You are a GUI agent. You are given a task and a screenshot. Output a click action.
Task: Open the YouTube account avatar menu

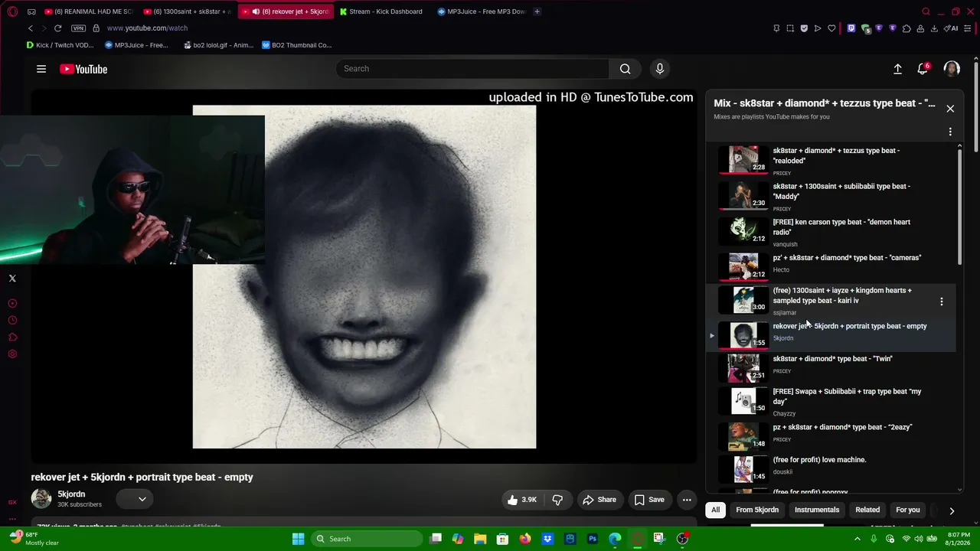pos(952,69)
